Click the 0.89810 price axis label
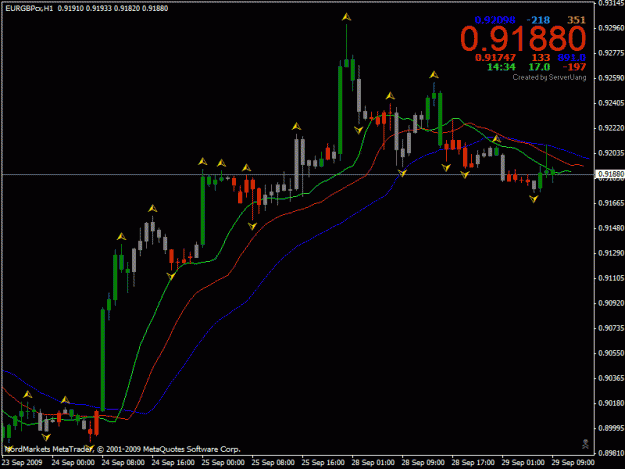The width and height of the screenshot is (625, 469). point(611,453)
